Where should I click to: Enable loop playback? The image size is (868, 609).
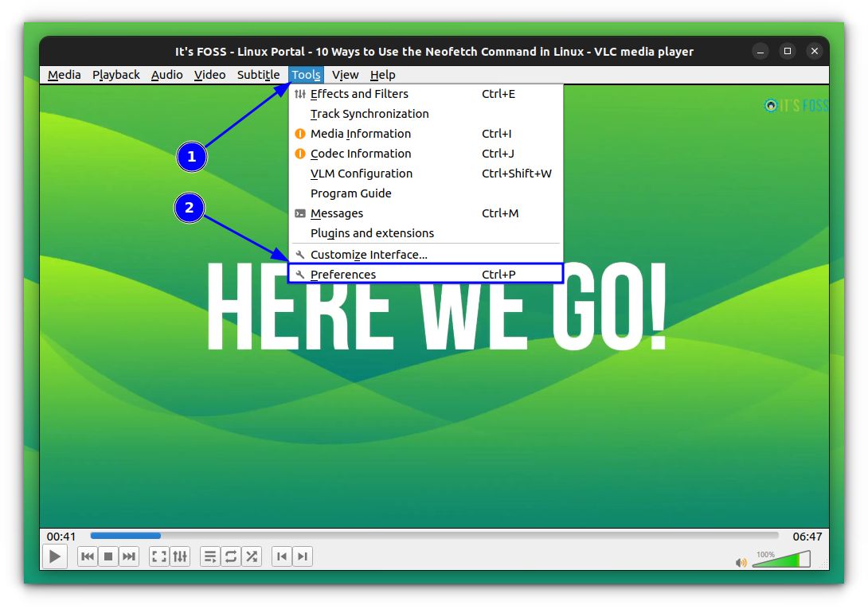tap(231, 556)
